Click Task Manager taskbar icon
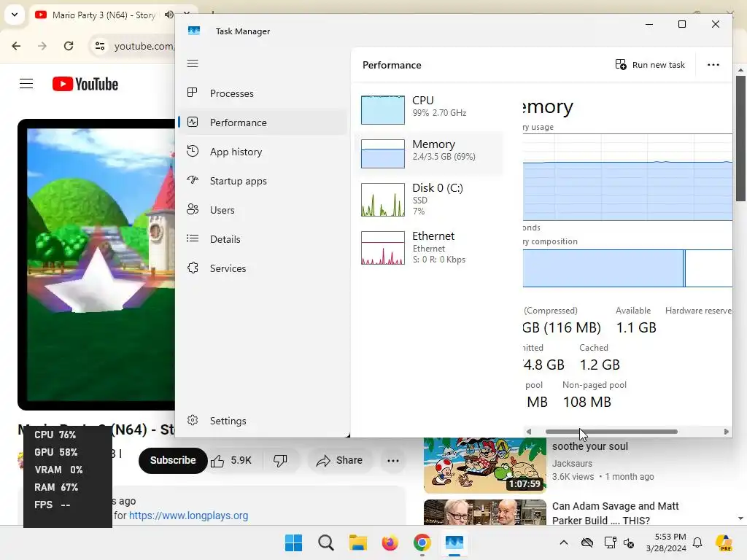 [454, 542]
